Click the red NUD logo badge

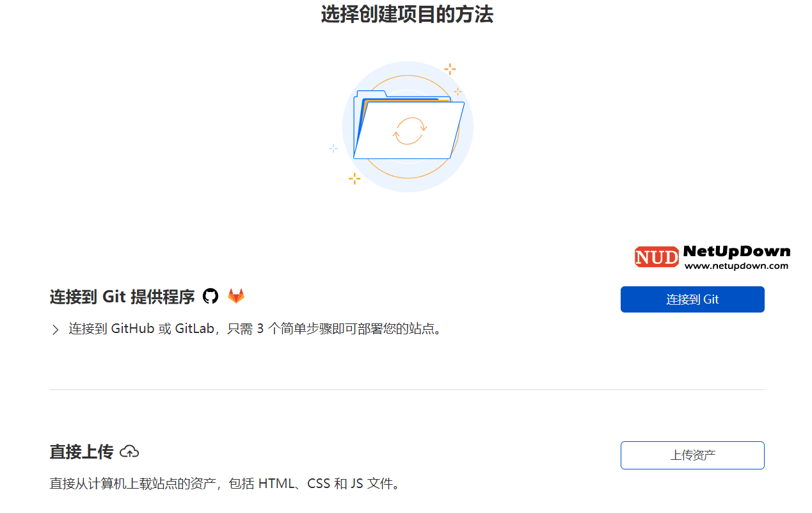click(x=657, y=257)
